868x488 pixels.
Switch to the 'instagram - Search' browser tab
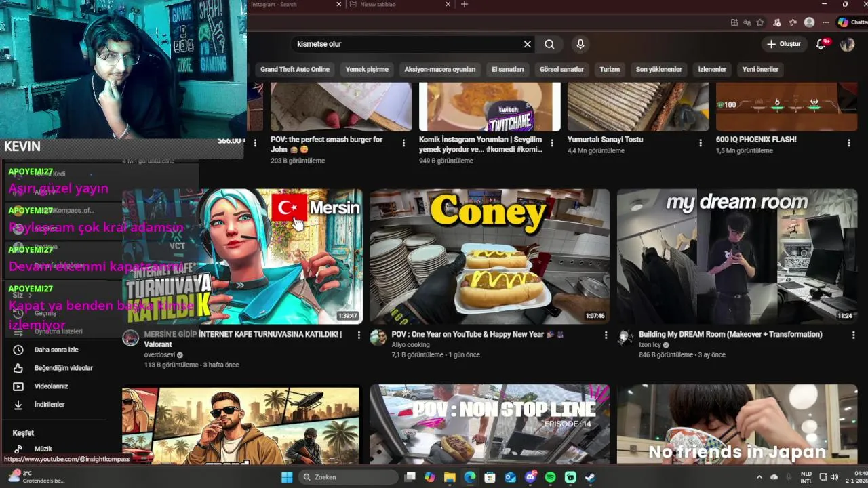tap(292, 4)
